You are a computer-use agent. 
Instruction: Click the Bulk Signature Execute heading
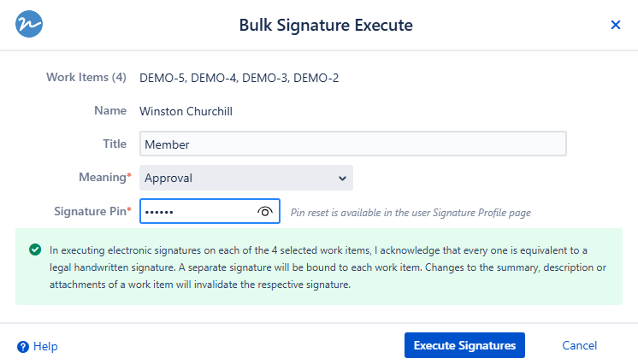pyautogui.click(x=326, y=26)
